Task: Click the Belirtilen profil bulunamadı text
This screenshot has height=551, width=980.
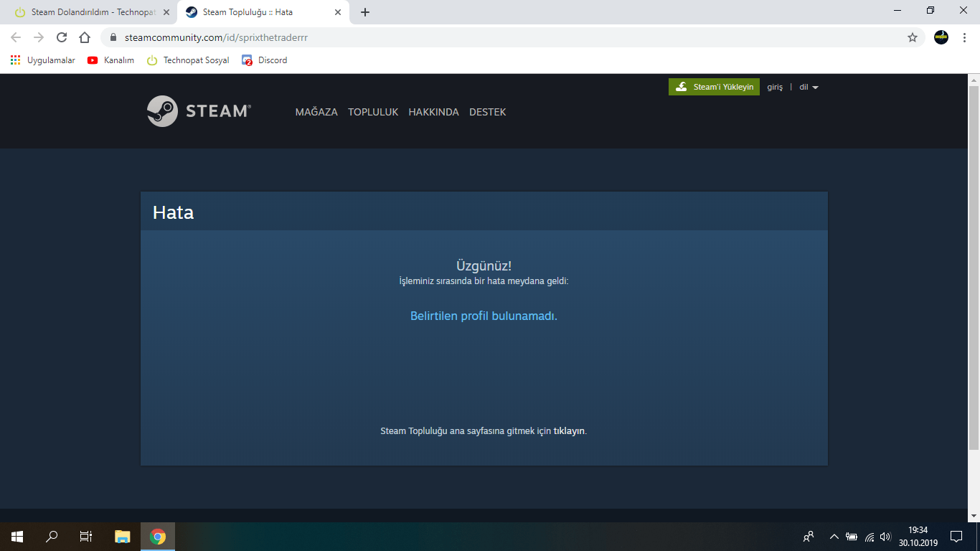Action: pos(484,316)
